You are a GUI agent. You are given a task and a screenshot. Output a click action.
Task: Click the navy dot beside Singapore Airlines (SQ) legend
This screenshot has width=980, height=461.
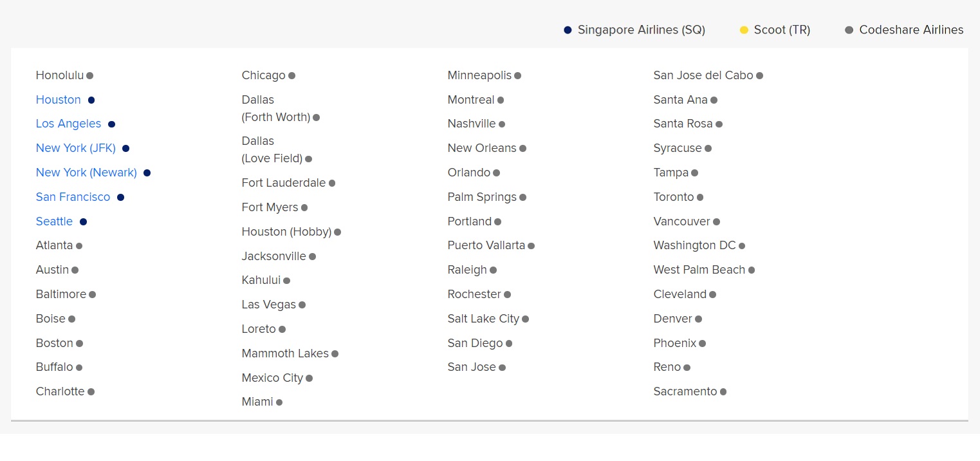(568, 30)
